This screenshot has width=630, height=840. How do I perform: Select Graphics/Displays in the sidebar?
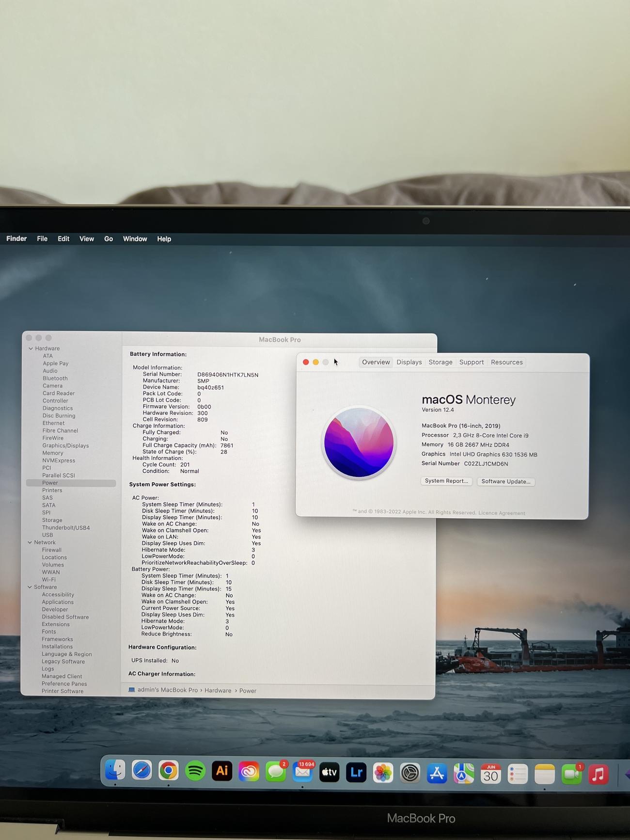click(65, 445)
